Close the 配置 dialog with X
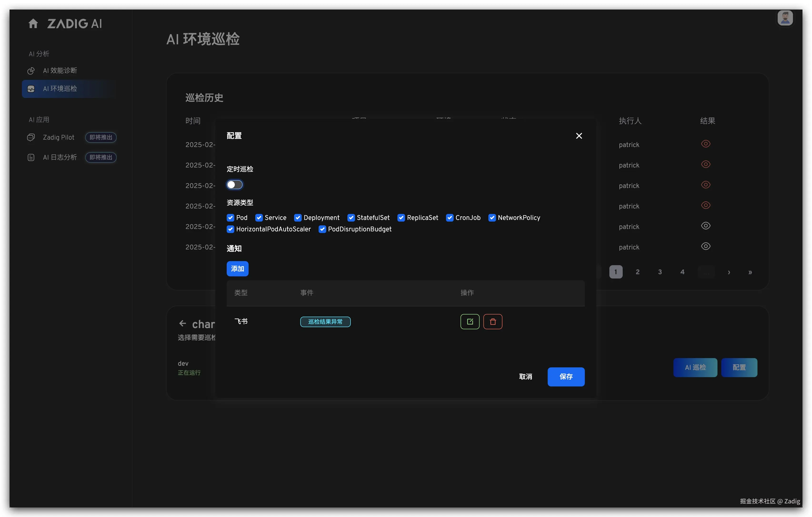Viewport: 812px width, 517px height. (x=579, y=136)
